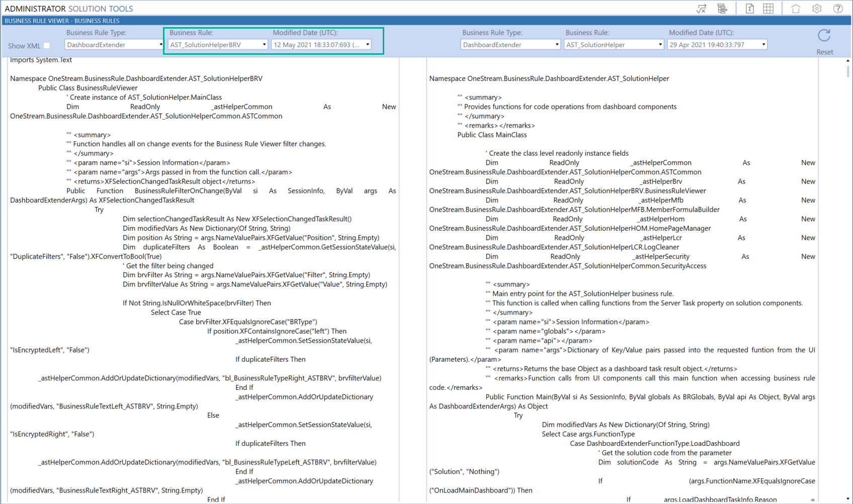Open right Business Rule Type dropdown DashboardExtender
This screenshot has height=504, width=853.
coord(510,45)
